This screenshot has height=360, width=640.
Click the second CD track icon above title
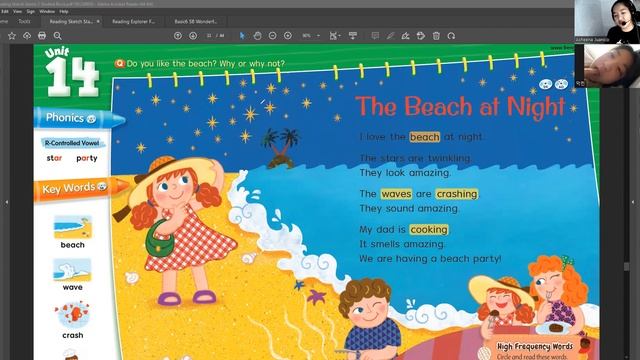click(x=562, y=84)
